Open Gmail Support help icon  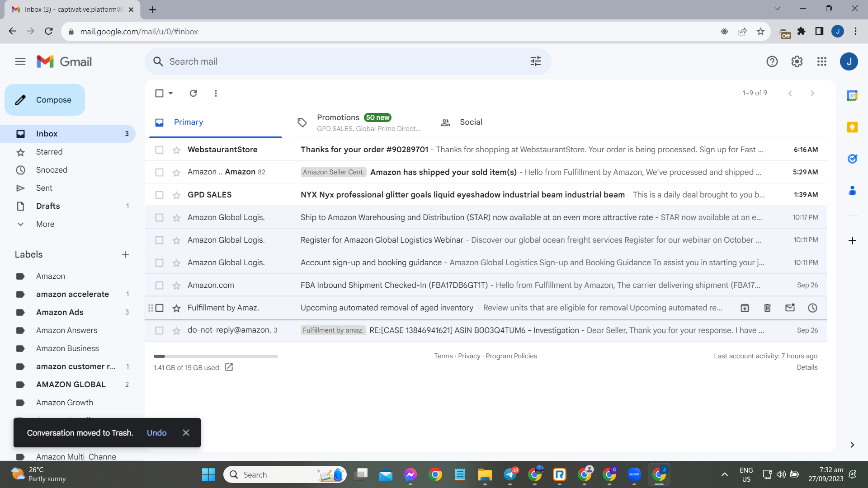(772, 61)
